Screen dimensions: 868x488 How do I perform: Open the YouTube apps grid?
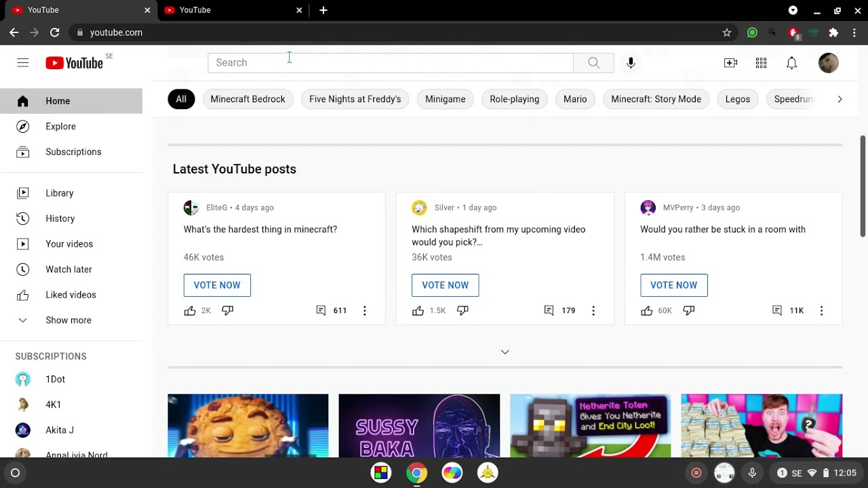point(761,63)
